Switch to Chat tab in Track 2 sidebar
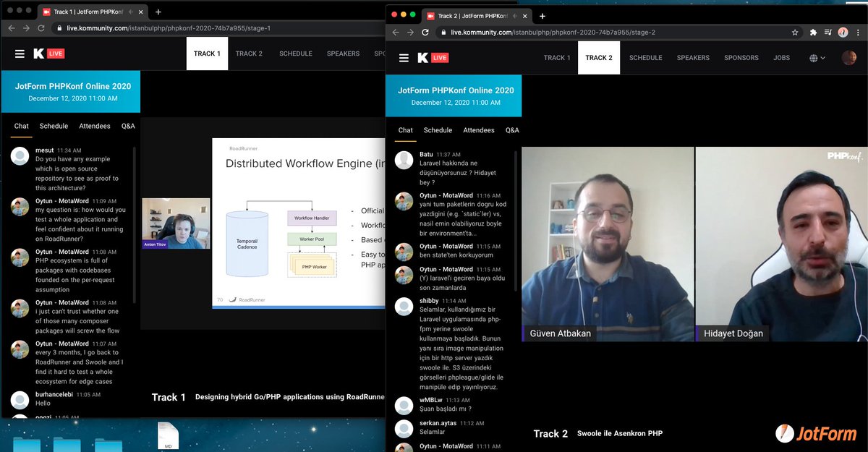The image size is (868, 452). pos(406,130)
